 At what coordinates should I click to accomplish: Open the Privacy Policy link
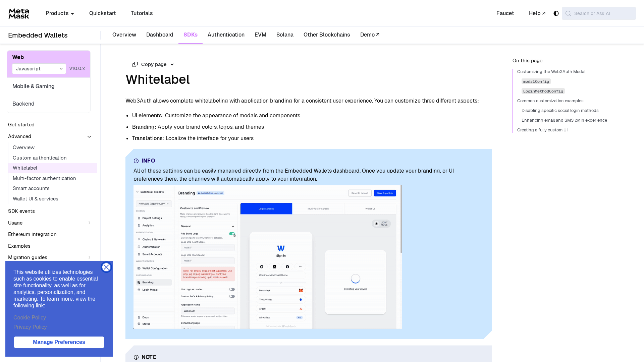click(x=30, y=327)
